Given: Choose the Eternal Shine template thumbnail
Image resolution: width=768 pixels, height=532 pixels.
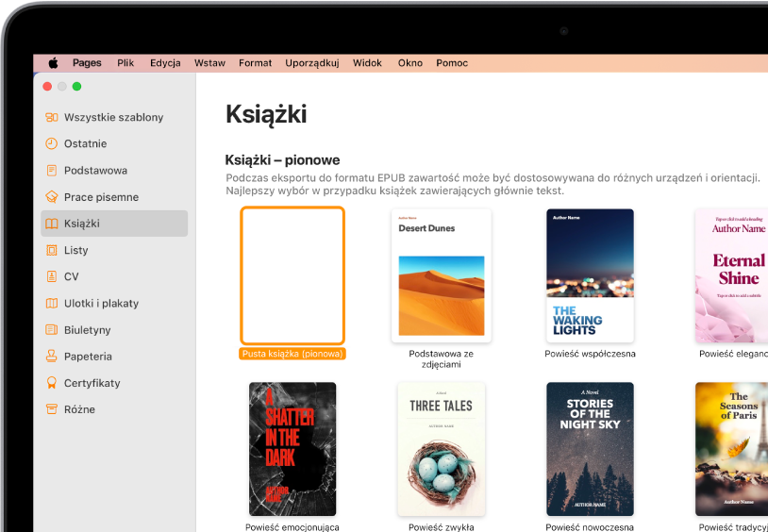Looking at the screenshot, I should click(732, 275).
